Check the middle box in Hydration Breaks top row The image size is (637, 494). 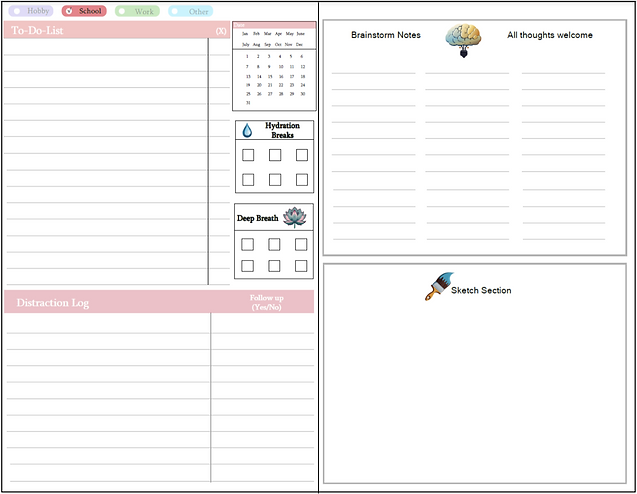click(x=275, y=155)
